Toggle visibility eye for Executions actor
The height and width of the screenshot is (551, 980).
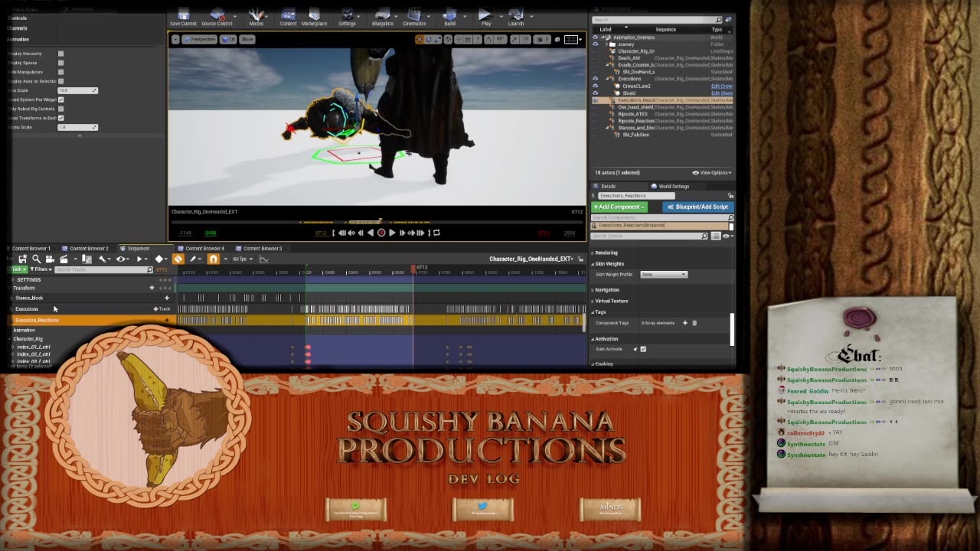[596, 79]
